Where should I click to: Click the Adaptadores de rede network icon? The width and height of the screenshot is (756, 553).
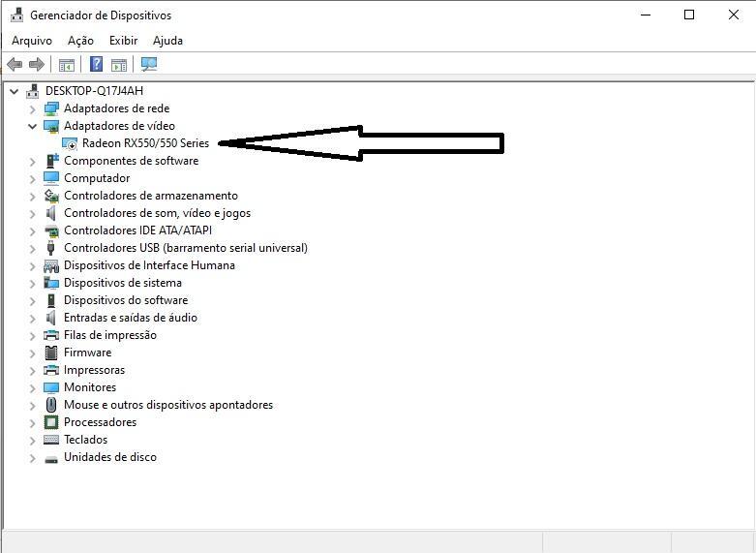[x=51, y=108]
